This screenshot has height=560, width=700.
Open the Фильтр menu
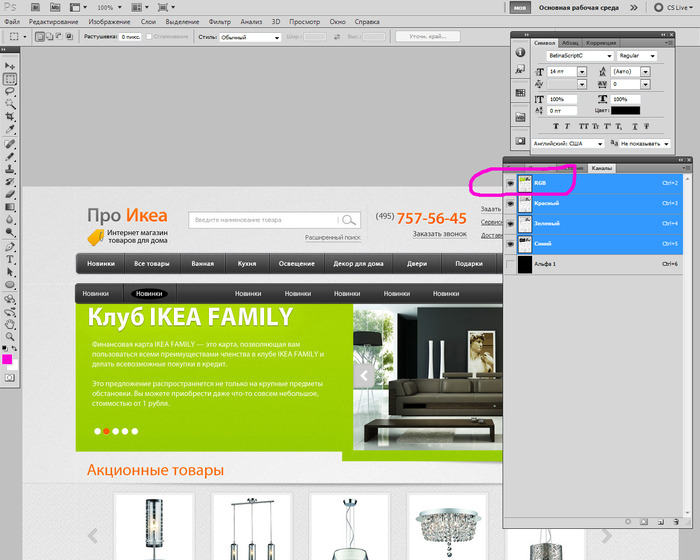(x=219, y=21)
